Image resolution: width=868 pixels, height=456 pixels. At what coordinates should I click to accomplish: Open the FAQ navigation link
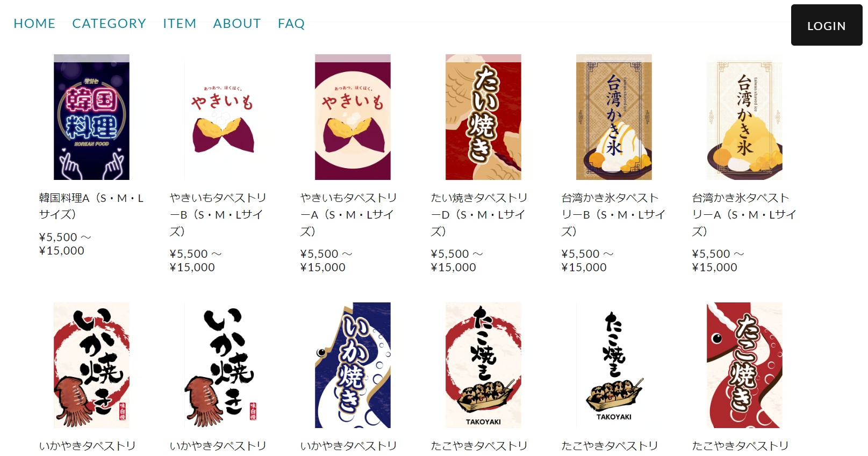291,24
